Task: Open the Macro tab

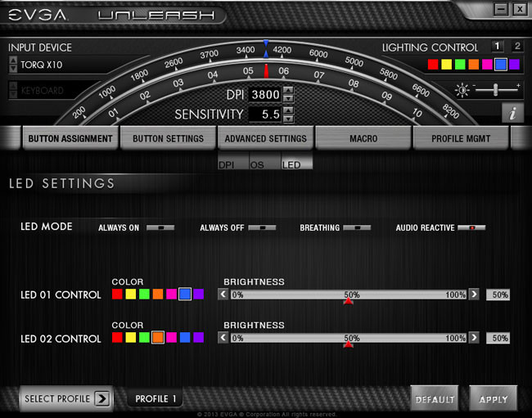Action: click(363, 139)
